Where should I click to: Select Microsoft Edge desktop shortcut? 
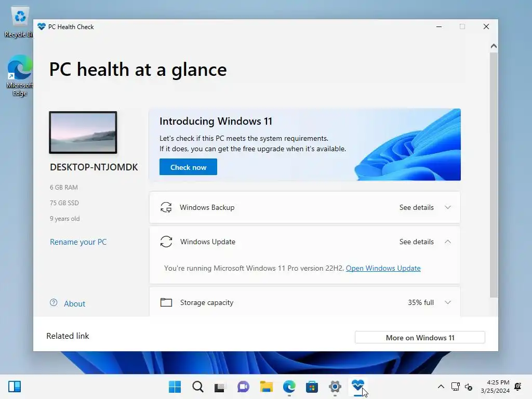[19, 75]
